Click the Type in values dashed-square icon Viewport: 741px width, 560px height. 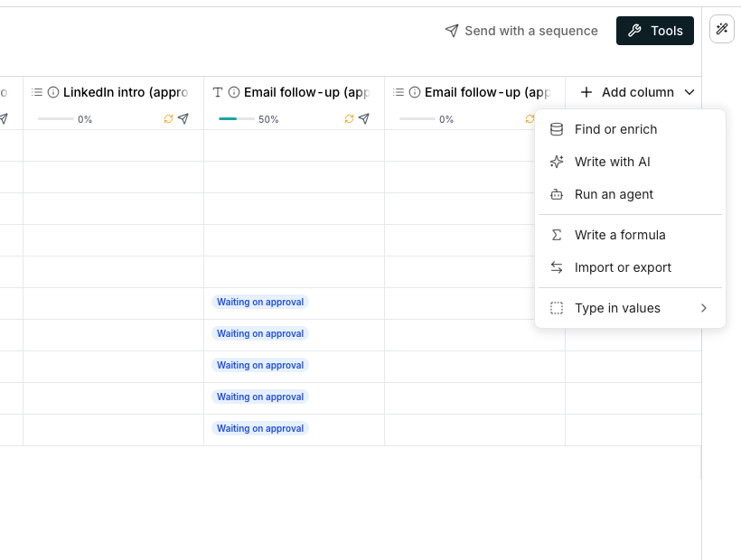click(557, 308)
